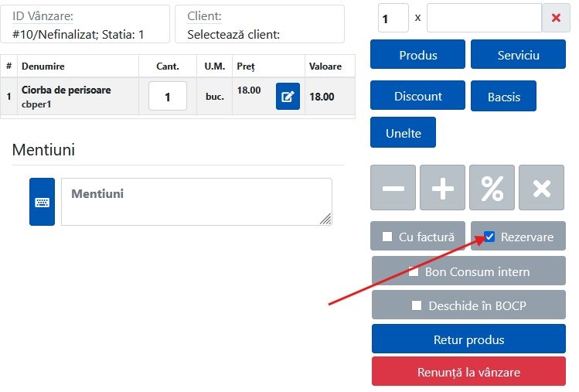Click the edit price pencil icon
This screenshot has width=579, height=392.
coord(288,97)
